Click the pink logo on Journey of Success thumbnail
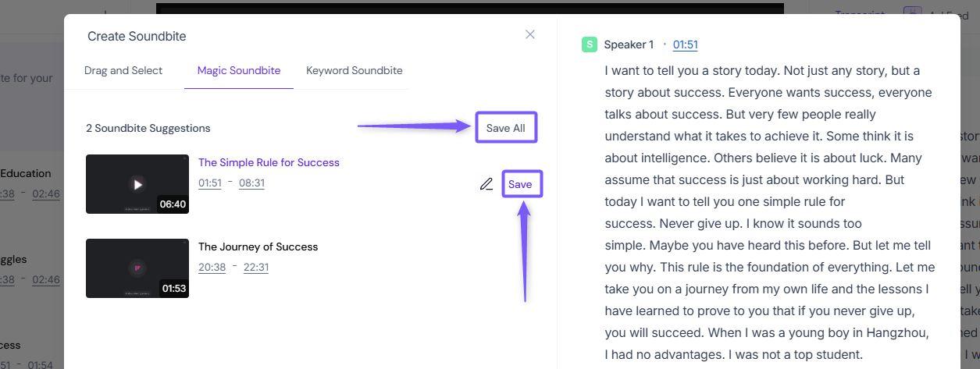This screenshot has height=369, width=980. 137,268
